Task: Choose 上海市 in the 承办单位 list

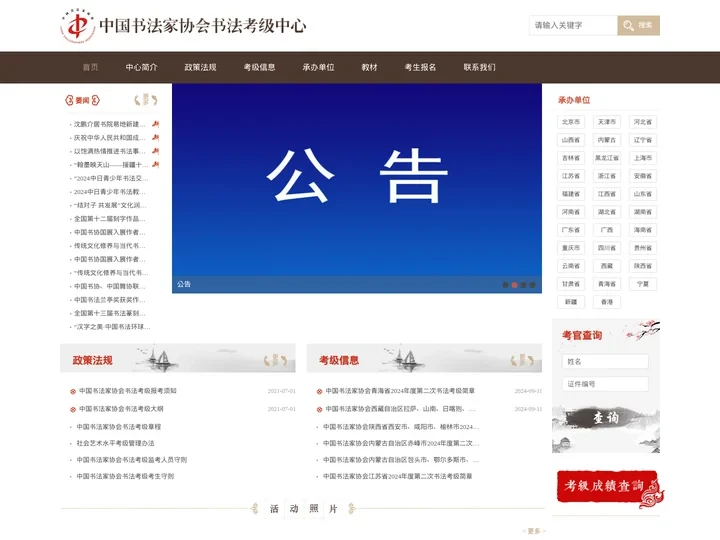Action: click(x=643, y=158)
